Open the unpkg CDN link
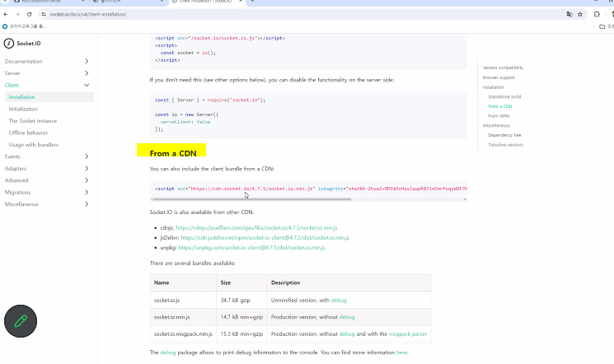Screen dimensions: 614x364 [x=252, y=248]
